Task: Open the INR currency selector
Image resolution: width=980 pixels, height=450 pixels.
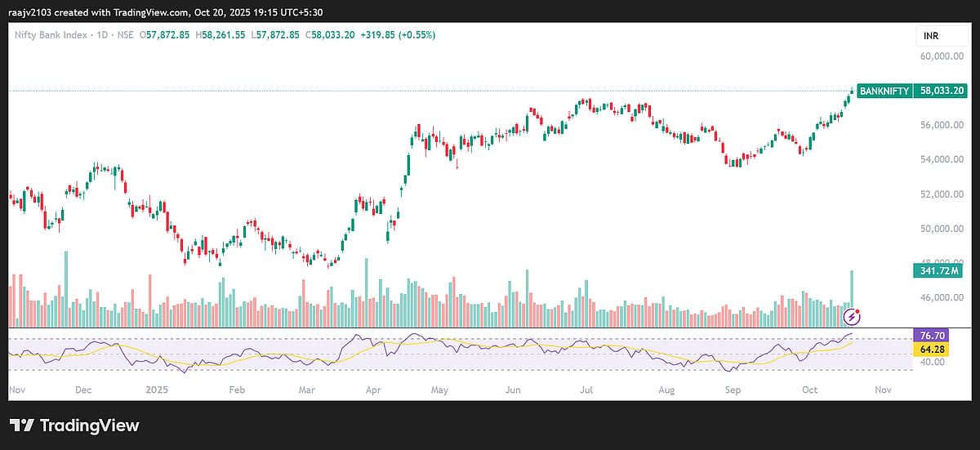Action: [x=932, y=37]
